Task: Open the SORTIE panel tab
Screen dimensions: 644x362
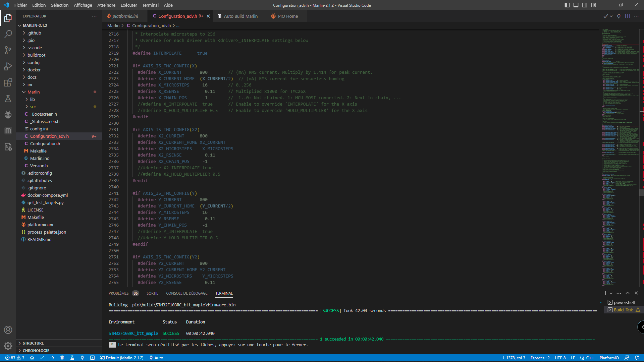Action: pos(152,293)
